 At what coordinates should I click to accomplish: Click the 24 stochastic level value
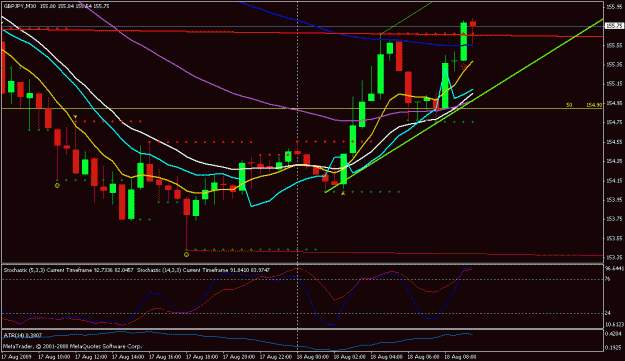[608, 313]
